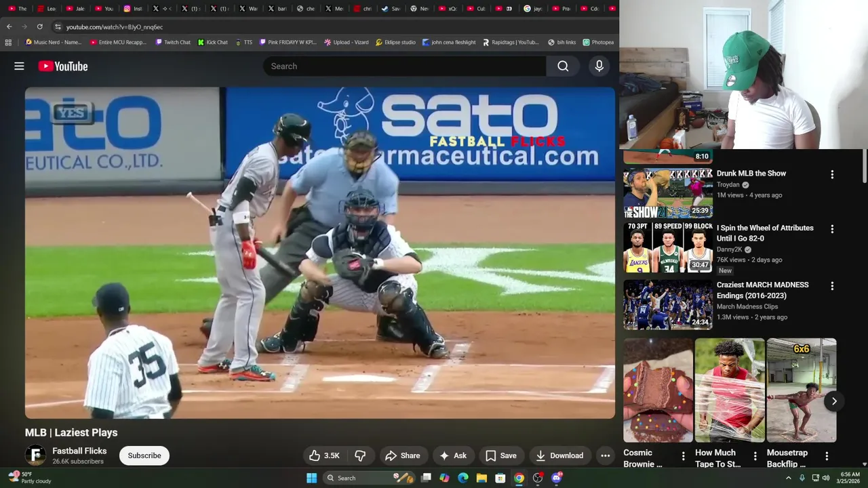Like the video with thumbs up
Viewport: 868px width, 488px height.
point(324,455)
